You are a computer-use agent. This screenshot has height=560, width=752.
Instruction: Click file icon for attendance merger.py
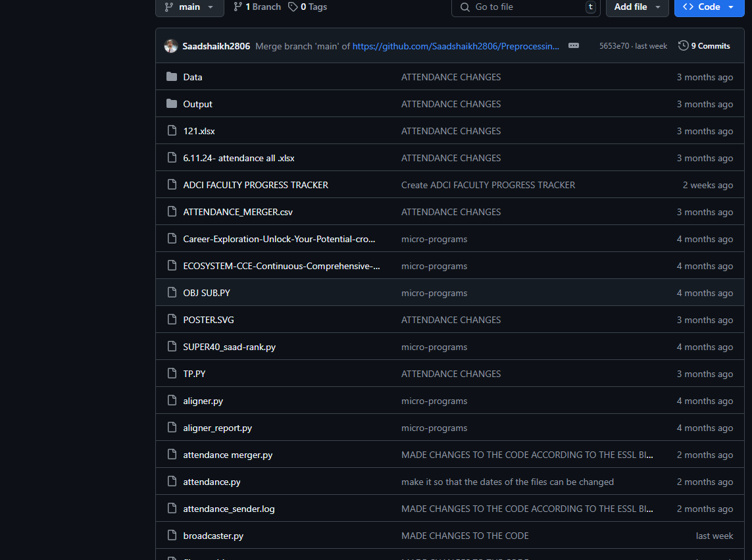pos(172,453)
